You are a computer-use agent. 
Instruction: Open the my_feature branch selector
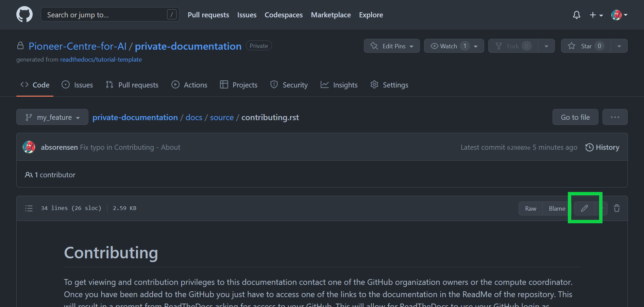pyautogui.click(x=52, y=117)
